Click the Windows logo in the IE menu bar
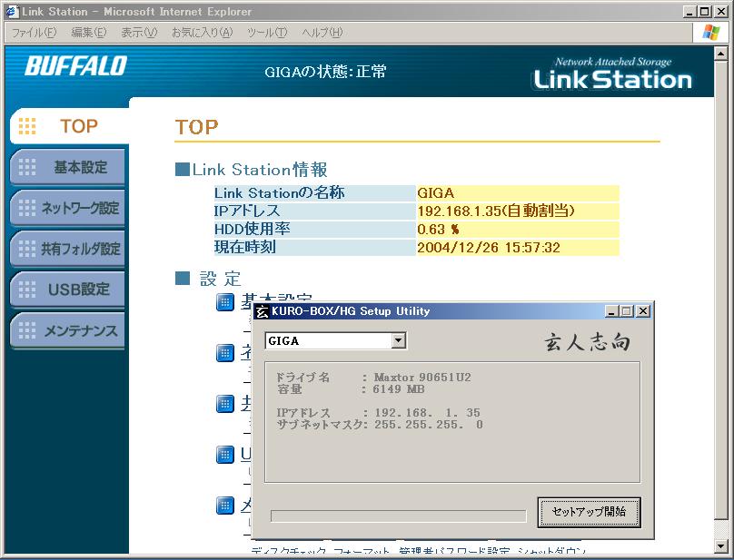This screenshot has width=734, height=560. (711, 33)
